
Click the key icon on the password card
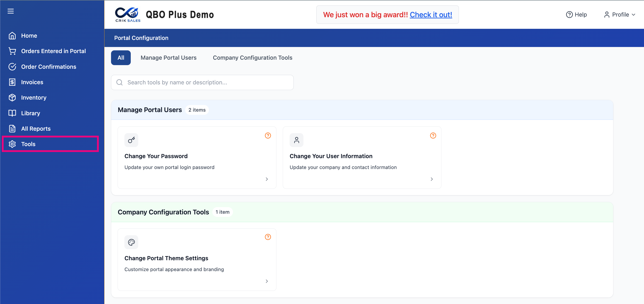pos(131,140)
